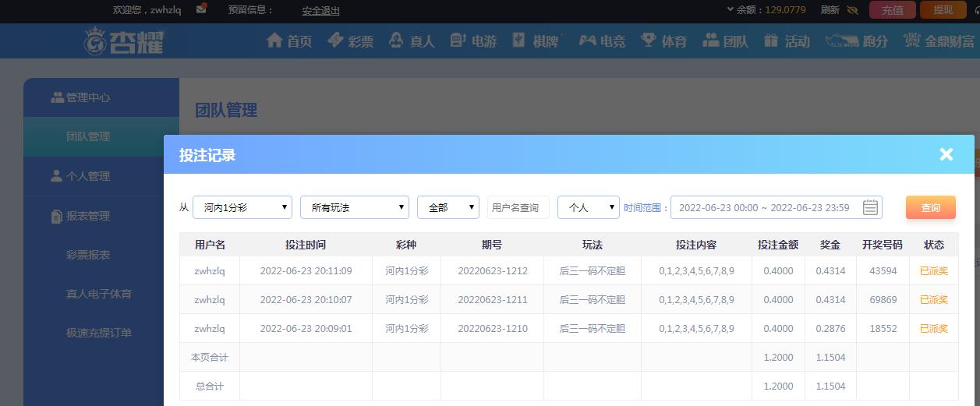Viewport: 980px width, 406px height.
Task: Click the 查询 search button
Action: [931, 207]
